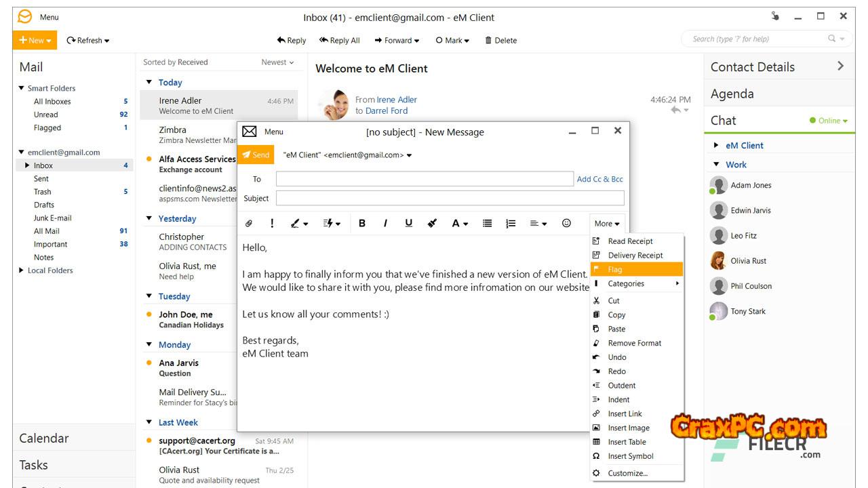
Task: Mark message high priority with exclamation icon
Action: tap(272, 224)
